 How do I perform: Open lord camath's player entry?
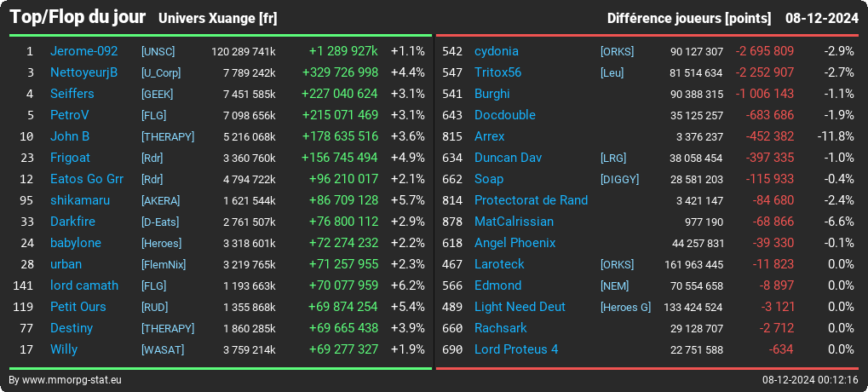(84, 285)
